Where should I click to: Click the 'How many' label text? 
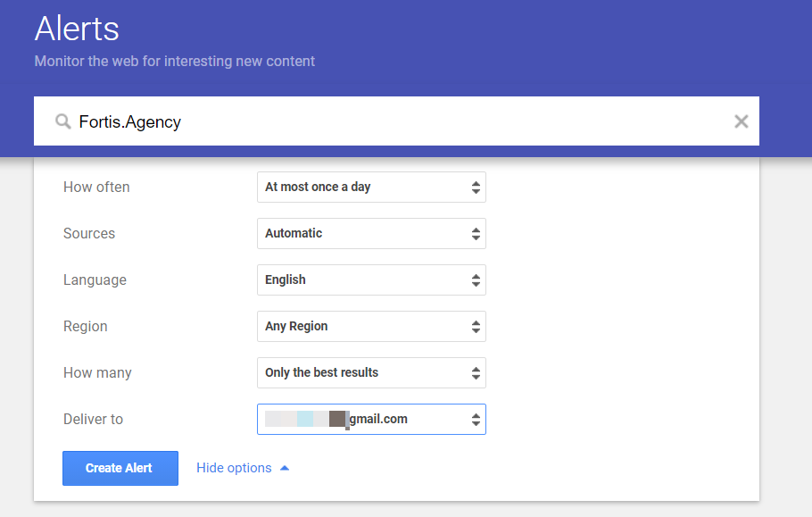tap(97, 373)
